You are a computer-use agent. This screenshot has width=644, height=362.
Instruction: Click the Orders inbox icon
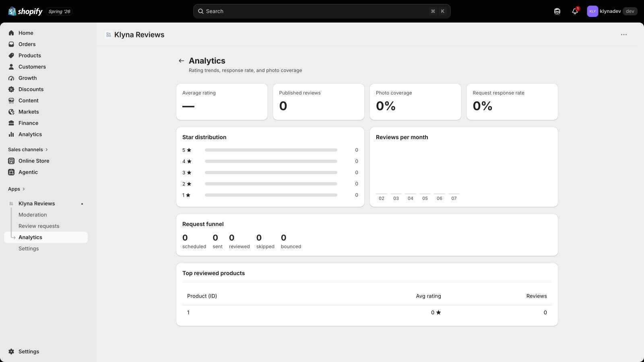[x=11, y=44]
